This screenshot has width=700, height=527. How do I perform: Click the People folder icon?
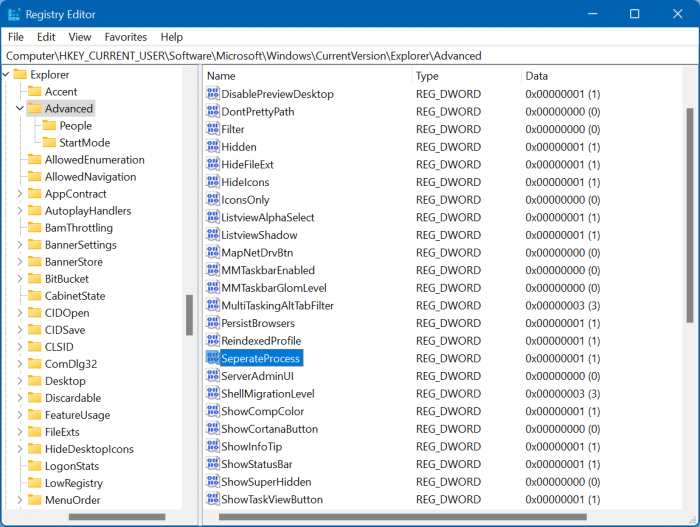pos(49,125)
